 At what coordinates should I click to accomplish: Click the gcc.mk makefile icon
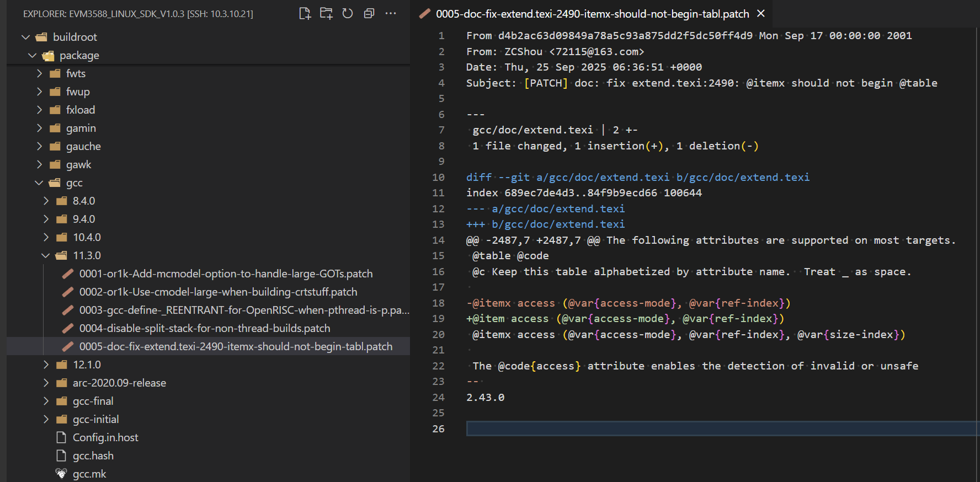click(61, 474)
